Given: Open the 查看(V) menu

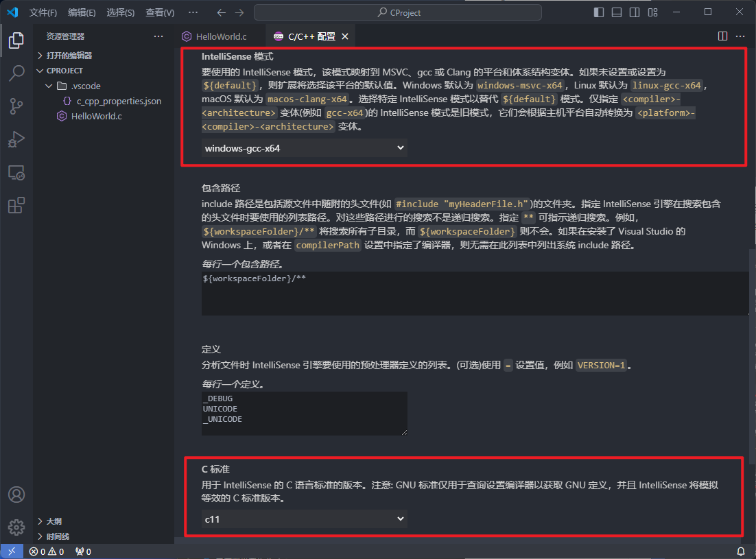Looking at the screenshot, I should coord(160,12).
